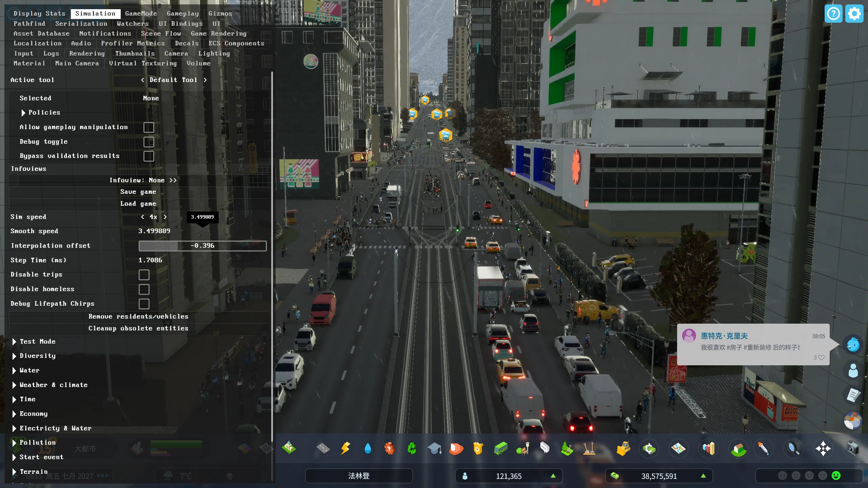This screenshot has height=488, width=868.
Task: Expand the Economy section
Action: tap(33, 413)
